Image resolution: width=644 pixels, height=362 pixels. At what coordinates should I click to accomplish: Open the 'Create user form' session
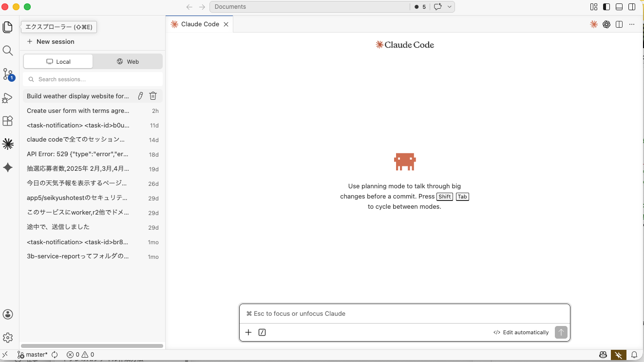78,111
